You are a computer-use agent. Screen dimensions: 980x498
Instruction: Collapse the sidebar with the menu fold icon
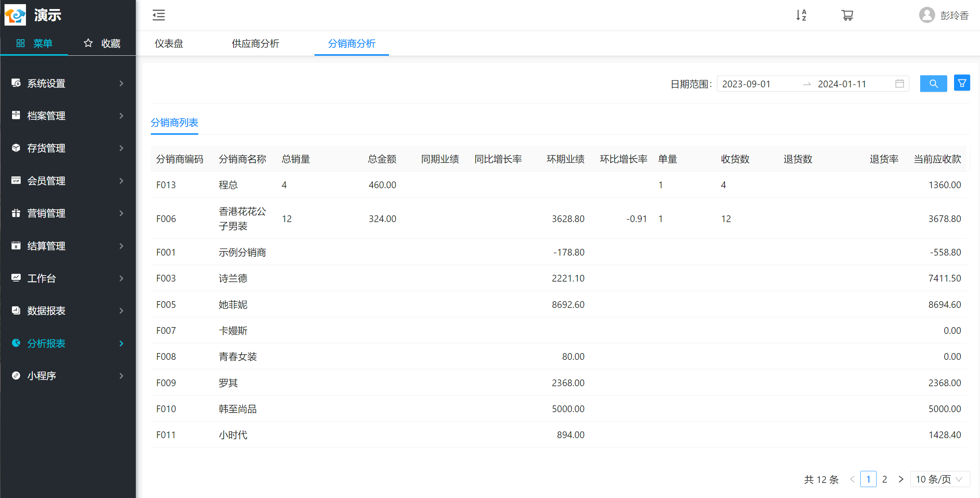click(159, 15)
